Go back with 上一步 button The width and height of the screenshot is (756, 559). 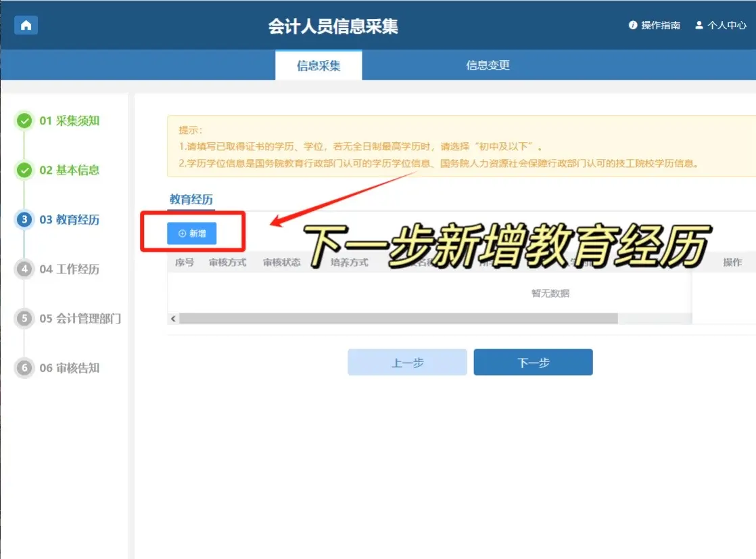(407, 363)
